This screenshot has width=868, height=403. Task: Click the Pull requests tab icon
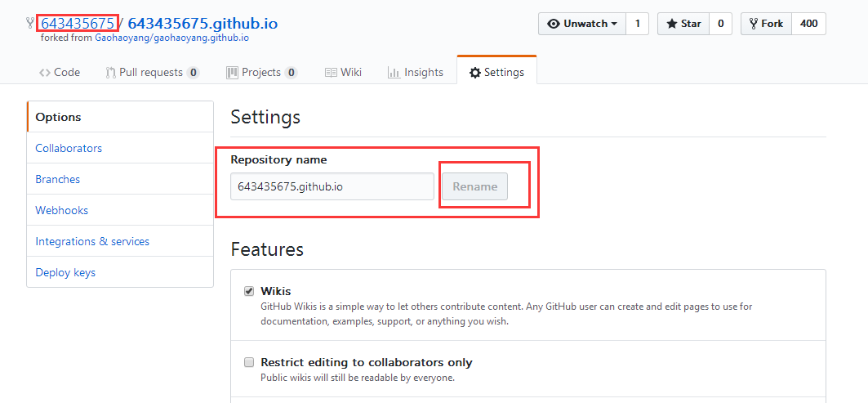coord(111,73)
